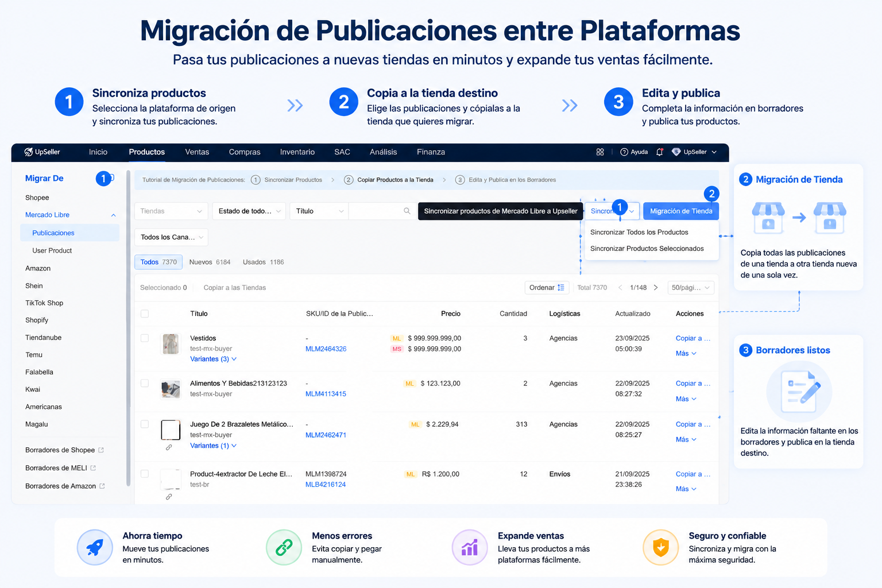Click the Migración de Tienda button
The height and width of the screenshot is (588, 882).
point(681,211)
